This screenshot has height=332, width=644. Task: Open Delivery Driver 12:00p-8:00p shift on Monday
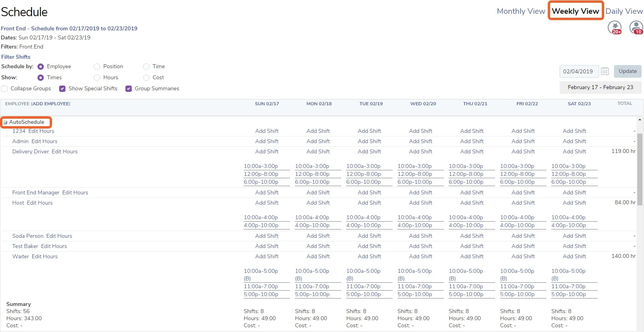[x=312, y=174]
